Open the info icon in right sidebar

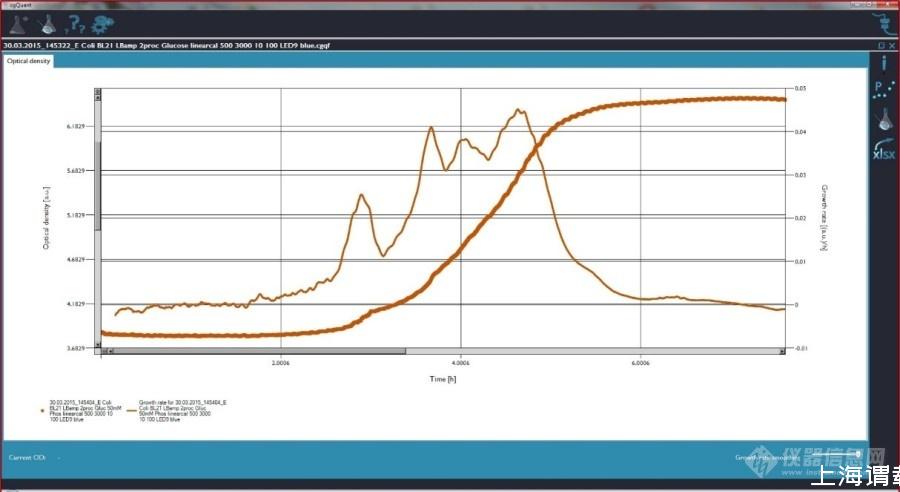point(883,62)
